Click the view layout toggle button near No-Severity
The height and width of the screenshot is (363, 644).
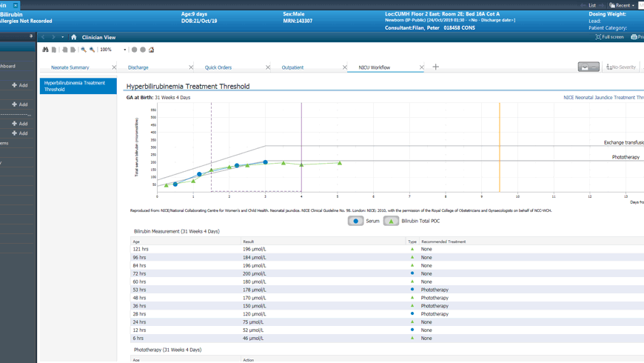click(x=588, y=67)
